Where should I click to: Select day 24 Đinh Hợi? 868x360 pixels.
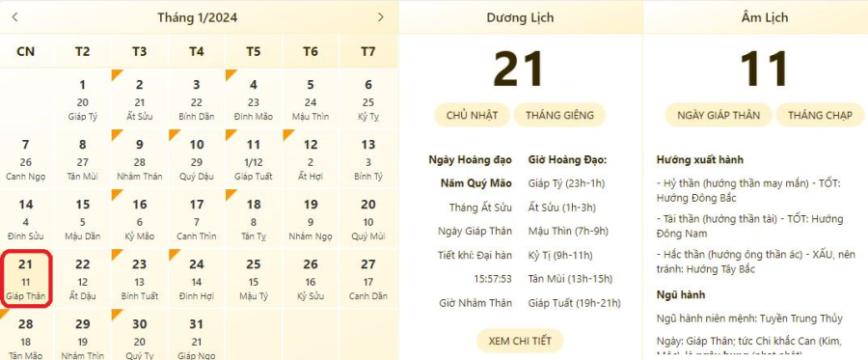[x=197, y=279]
